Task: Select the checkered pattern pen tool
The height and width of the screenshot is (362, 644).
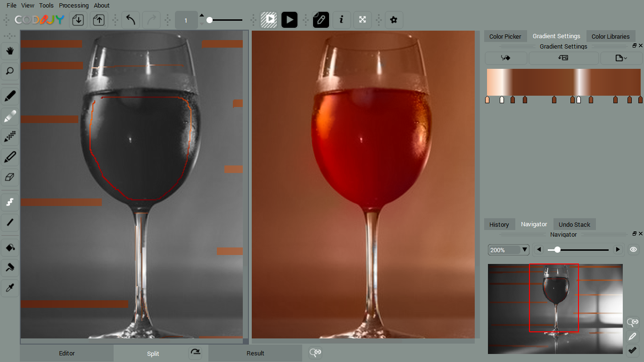Action: coord(10,137)
